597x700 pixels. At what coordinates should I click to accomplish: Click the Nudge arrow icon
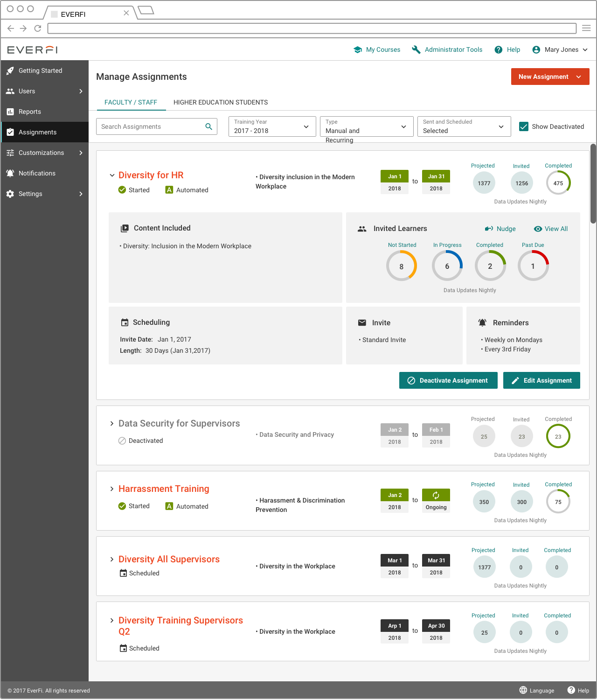tap(489, 229)
